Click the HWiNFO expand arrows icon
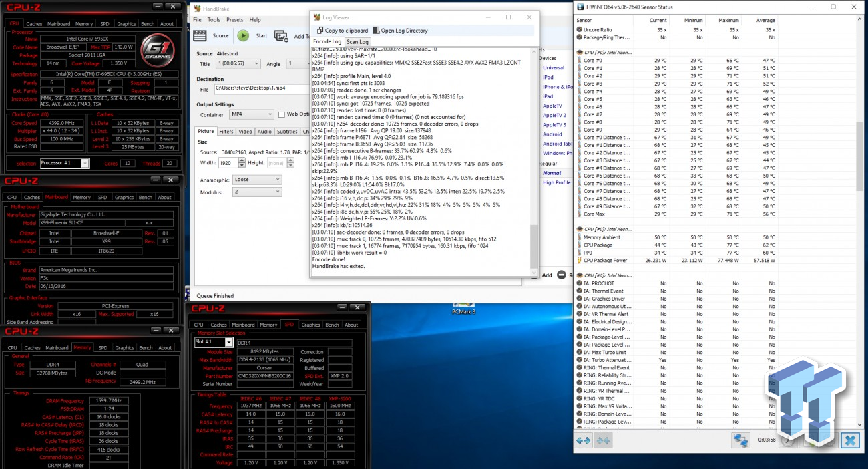The image size is (868, 469). coord(583,440)
